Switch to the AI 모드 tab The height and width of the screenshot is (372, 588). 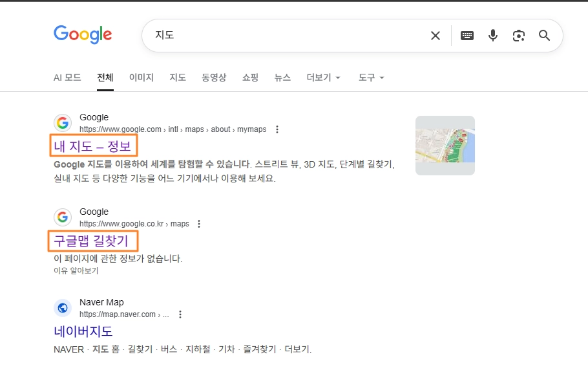pos(67,78)
